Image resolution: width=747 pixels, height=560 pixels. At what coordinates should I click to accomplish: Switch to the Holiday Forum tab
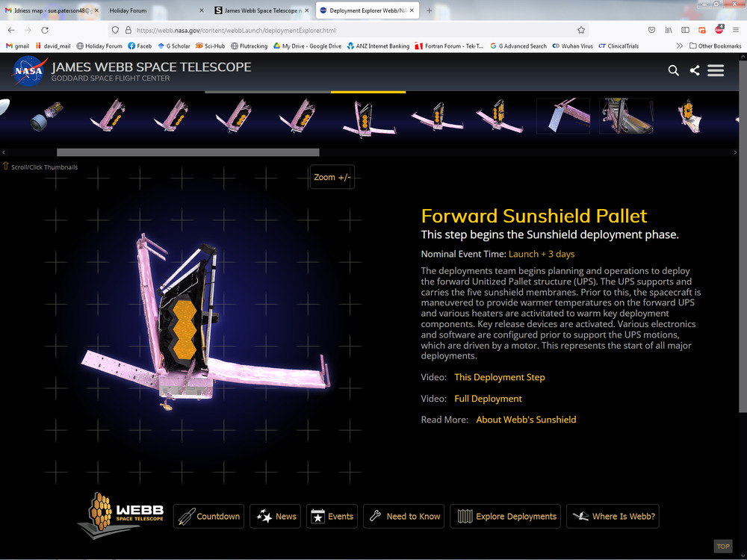tap(154, 10)
